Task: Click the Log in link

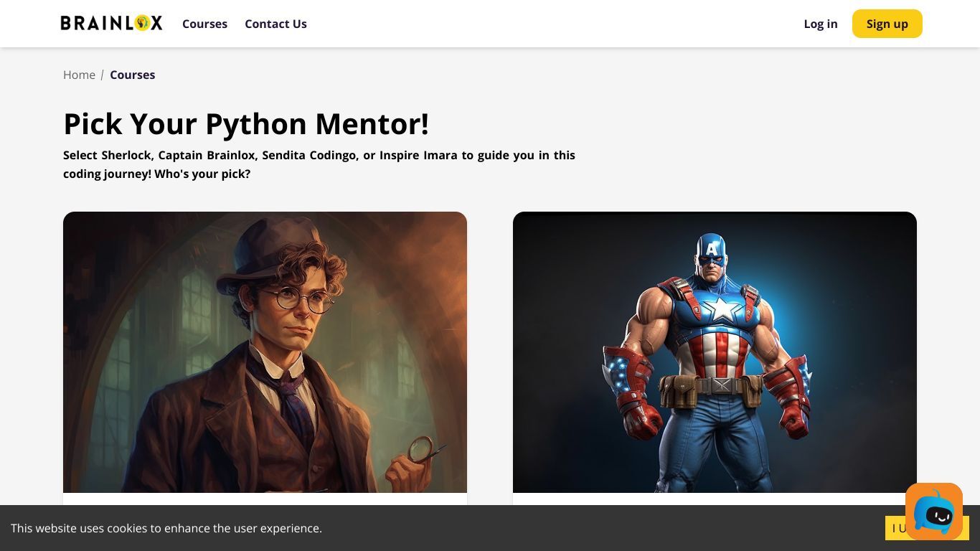Action: point(820,24)
